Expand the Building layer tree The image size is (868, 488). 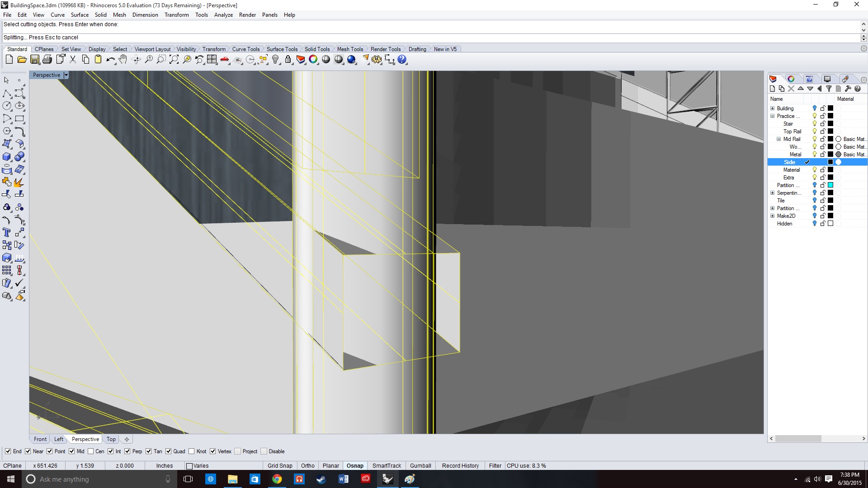tap(773, 108)
